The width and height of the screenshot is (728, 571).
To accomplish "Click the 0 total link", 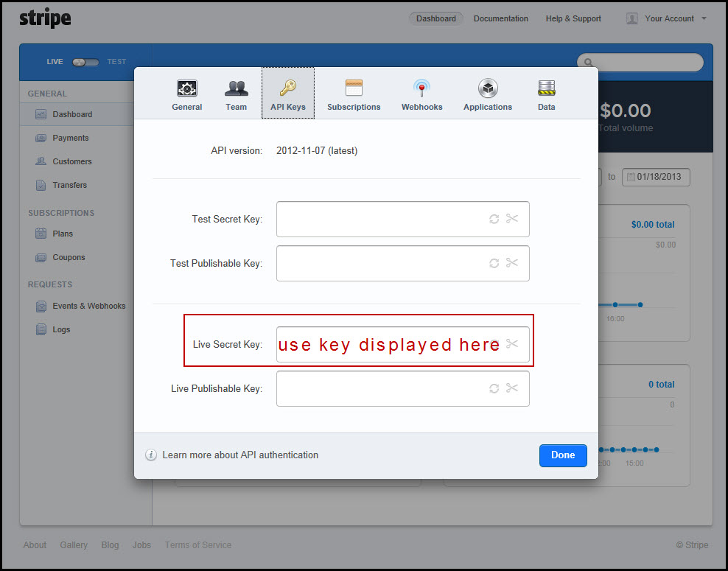I will 661,385.
